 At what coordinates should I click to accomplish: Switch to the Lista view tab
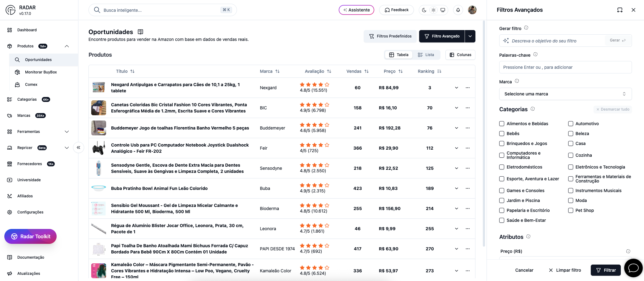(426, 55)
